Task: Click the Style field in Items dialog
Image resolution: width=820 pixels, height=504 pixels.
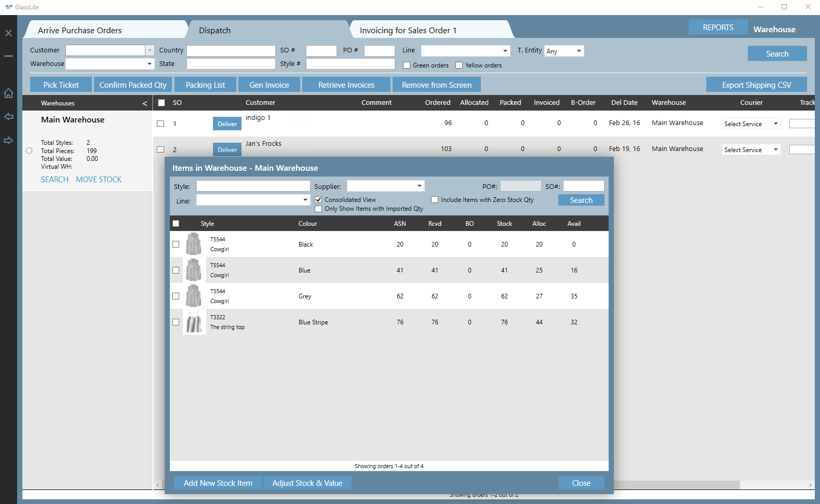Action: [x=253, y=186]
